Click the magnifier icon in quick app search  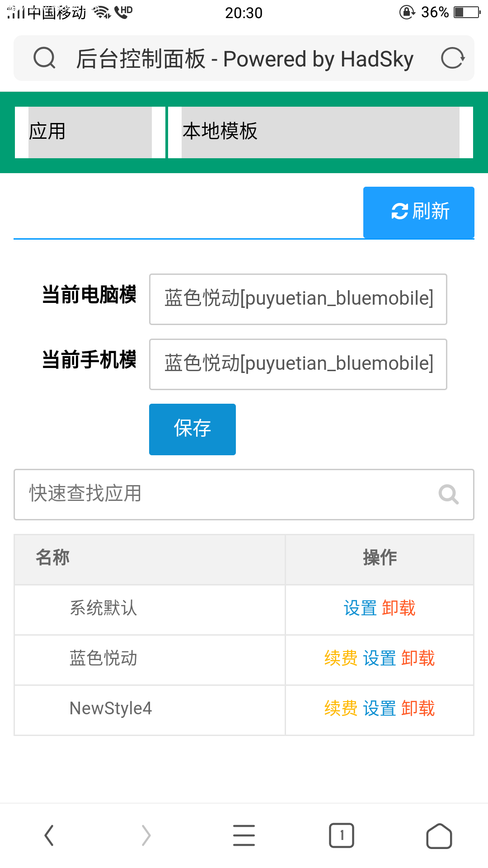(x=449, y=495)
